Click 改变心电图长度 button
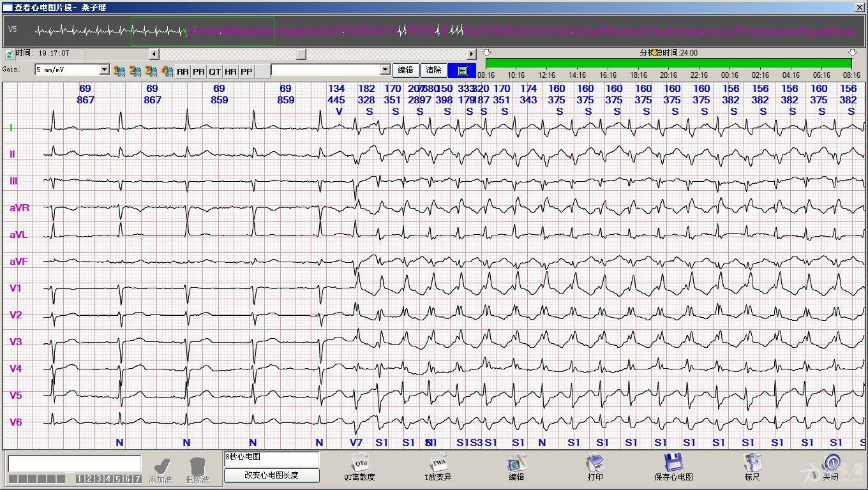The width and height of the screenshot is (868, 490). 272,475
